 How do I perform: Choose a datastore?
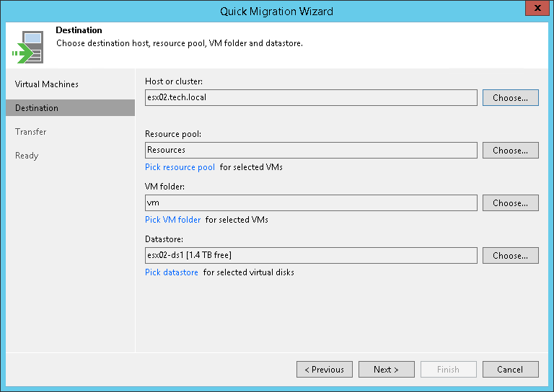coord(511,256)
